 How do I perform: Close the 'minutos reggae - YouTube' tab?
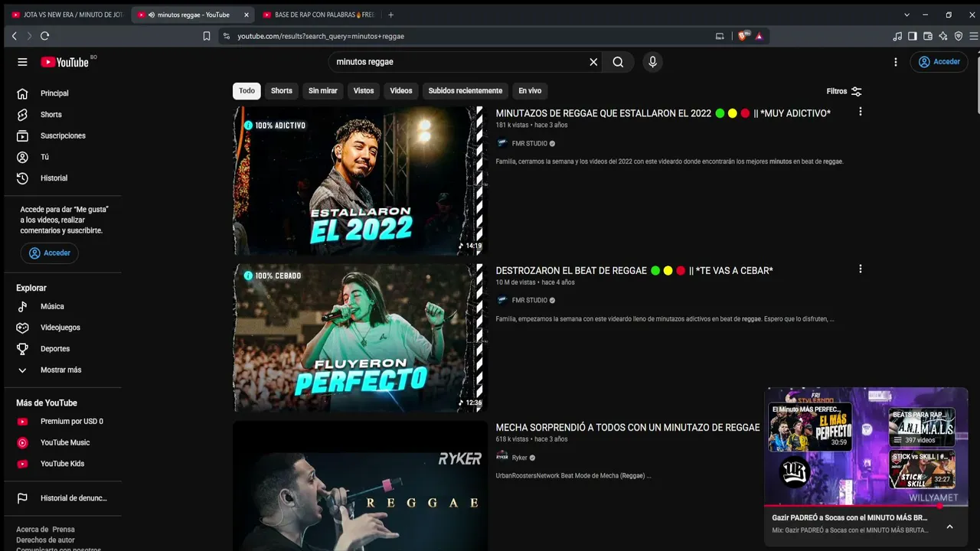(247, 15)
